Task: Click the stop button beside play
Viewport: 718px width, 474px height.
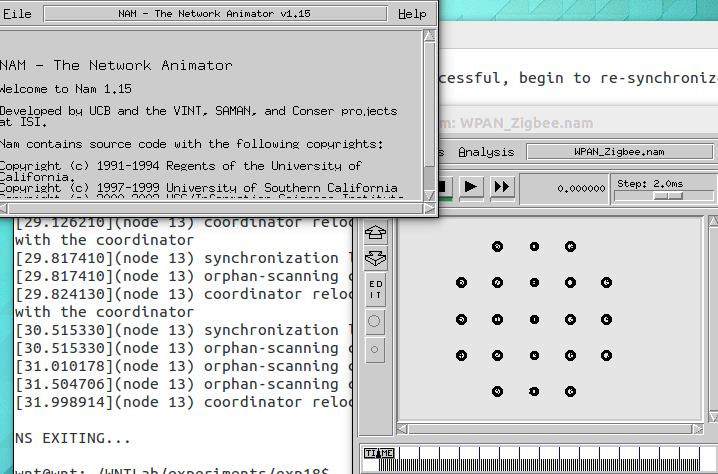Action: (x=445, y=187)
